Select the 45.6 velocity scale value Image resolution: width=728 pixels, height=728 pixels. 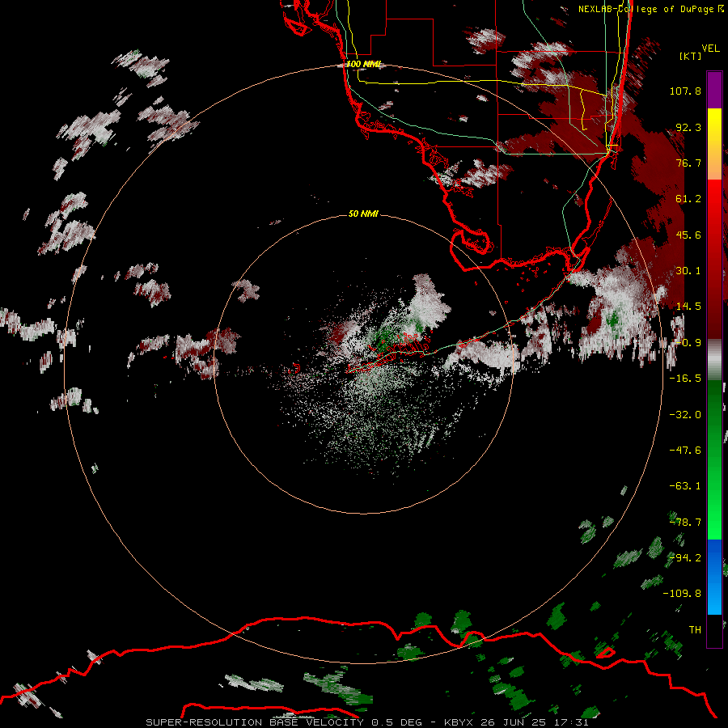tap(688, 235)
